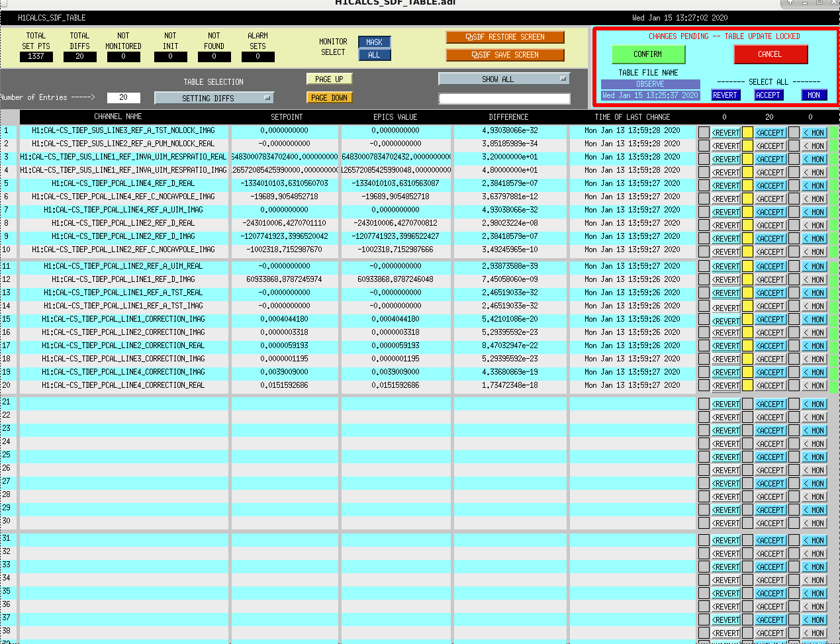Screen dimensions: 840x644
Task: Confirm the pending changes
Action: [647, 54]
